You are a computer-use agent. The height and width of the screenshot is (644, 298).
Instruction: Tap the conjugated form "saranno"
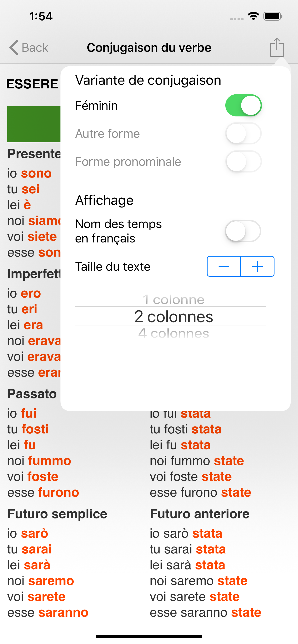pos(63,613)
